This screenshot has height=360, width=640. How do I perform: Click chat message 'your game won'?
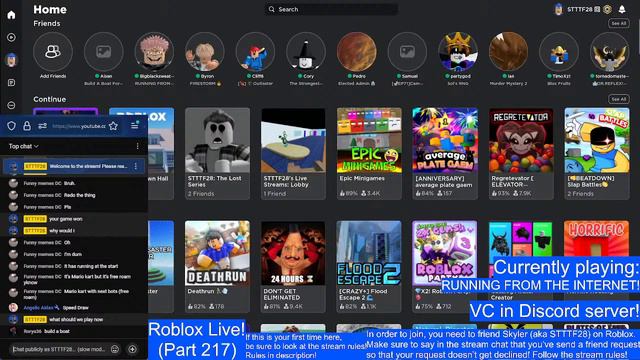point(66,219)
